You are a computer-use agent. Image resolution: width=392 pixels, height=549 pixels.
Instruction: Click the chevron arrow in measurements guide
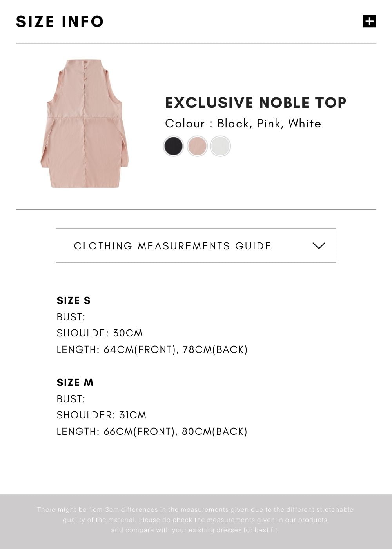point(319,245)
